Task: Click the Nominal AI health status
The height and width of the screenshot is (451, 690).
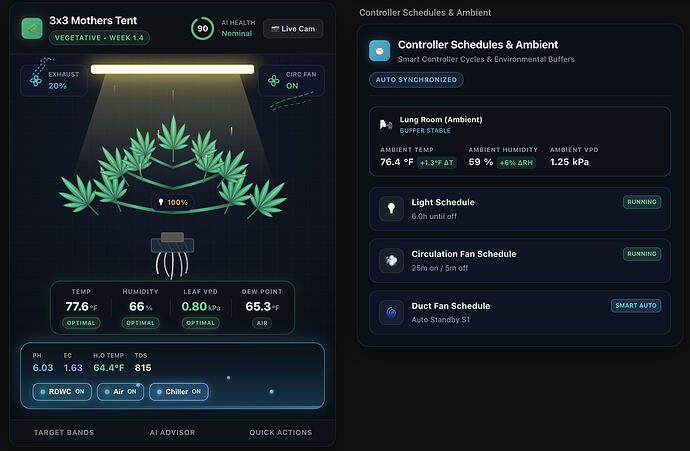Action: point(237,33)
